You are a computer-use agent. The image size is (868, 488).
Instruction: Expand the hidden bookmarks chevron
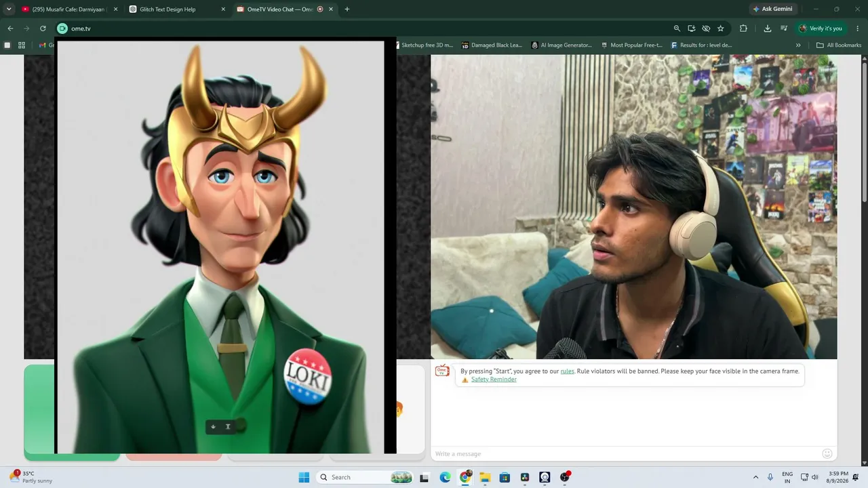tap(798, 45)
